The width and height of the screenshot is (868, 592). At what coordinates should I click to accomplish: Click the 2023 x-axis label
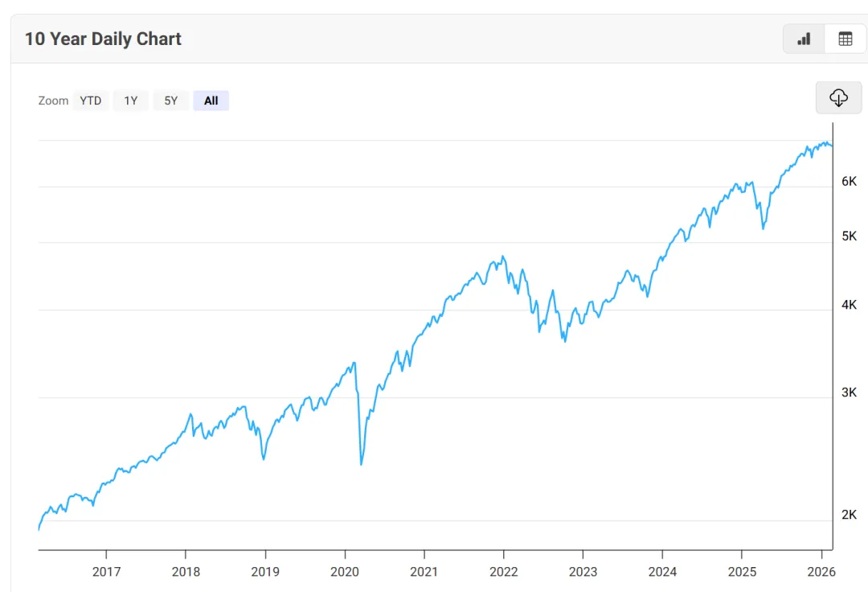pyautogui.click(x=583, y=572)
